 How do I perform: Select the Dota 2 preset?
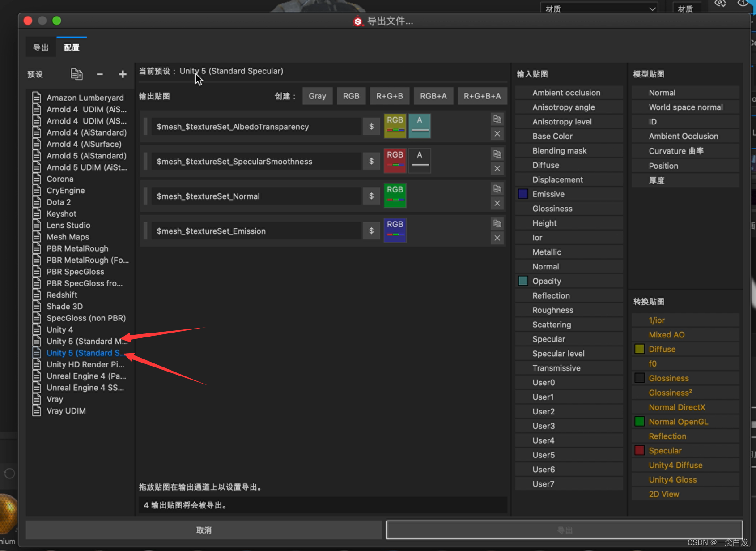click(x=80, y=202)
